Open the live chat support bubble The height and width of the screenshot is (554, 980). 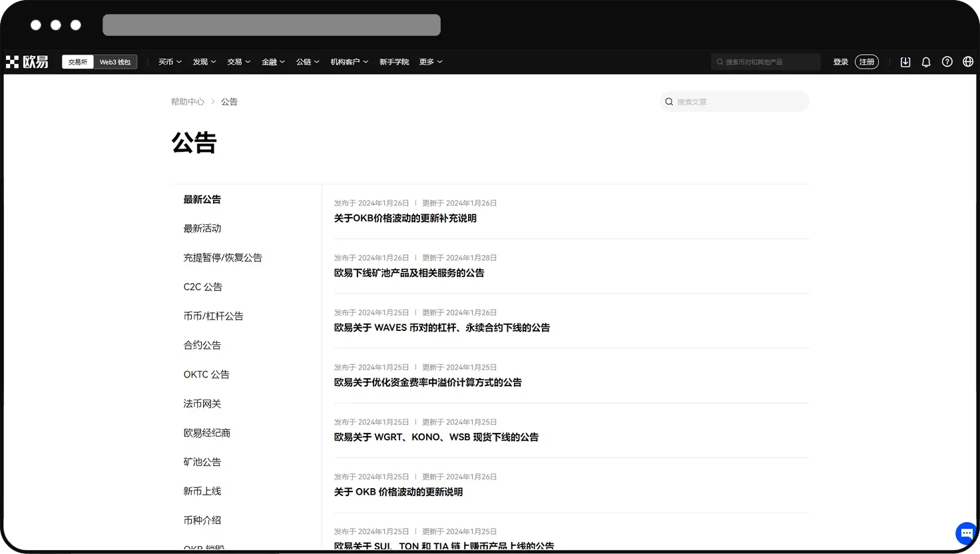[966, 533]
